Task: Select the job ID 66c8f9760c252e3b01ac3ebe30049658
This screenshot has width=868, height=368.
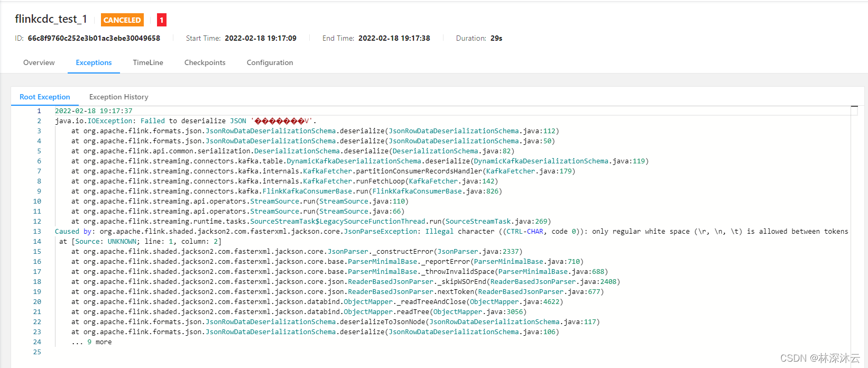Action: pyautogui.click(x=94, y=38)
